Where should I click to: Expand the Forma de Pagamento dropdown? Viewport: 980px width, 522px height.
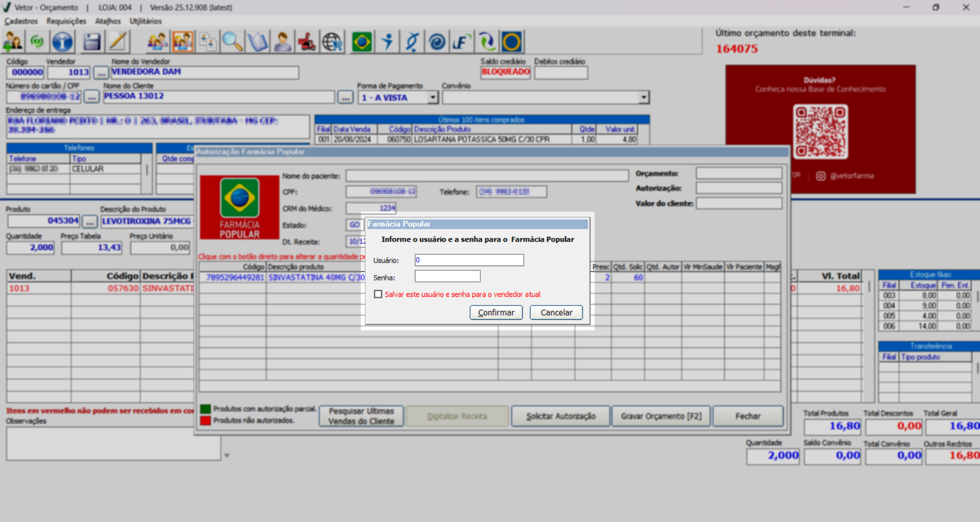click(x=433, y=97)
